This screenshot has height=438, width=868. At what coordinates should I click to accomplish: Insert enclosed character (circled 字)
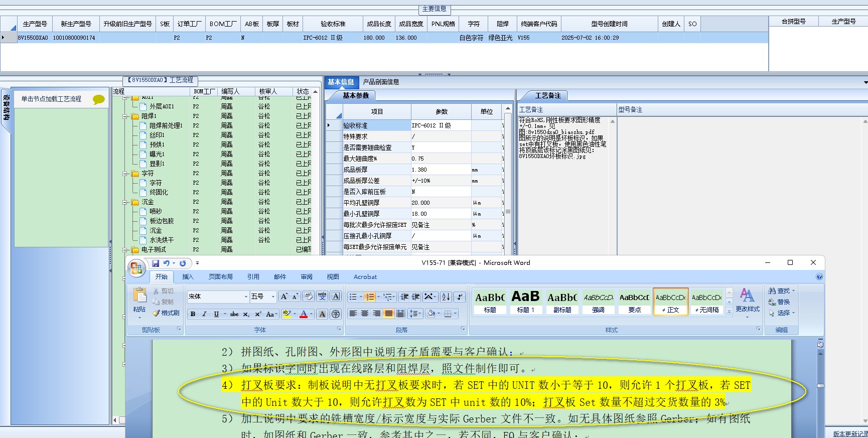point(336,314)
